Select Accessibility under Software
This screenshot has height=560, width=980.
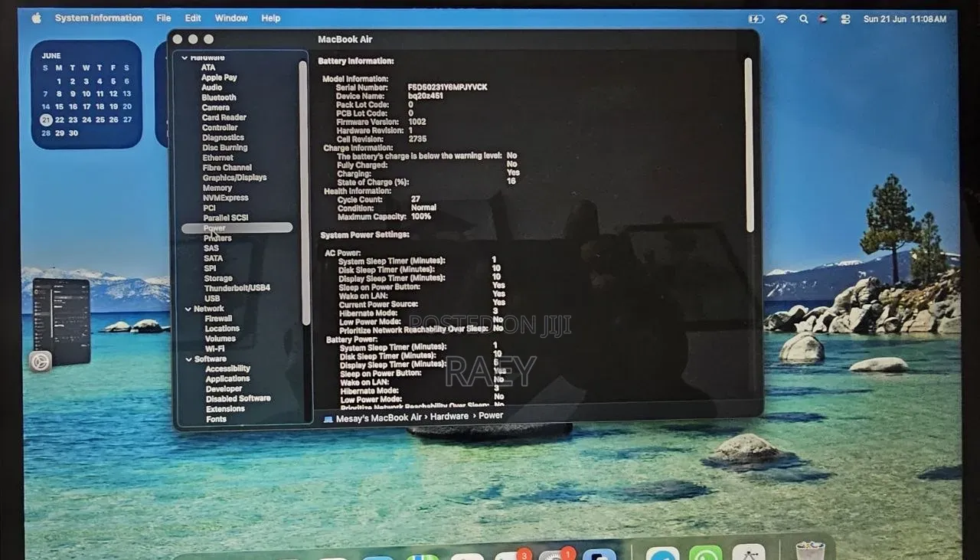(228, 369)
